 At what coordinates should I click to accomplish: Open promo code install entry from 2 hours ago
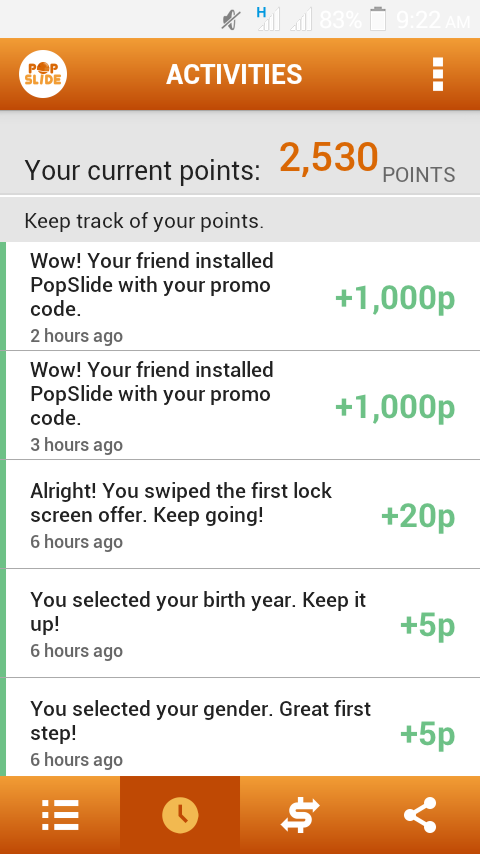(x=240, y=297)
